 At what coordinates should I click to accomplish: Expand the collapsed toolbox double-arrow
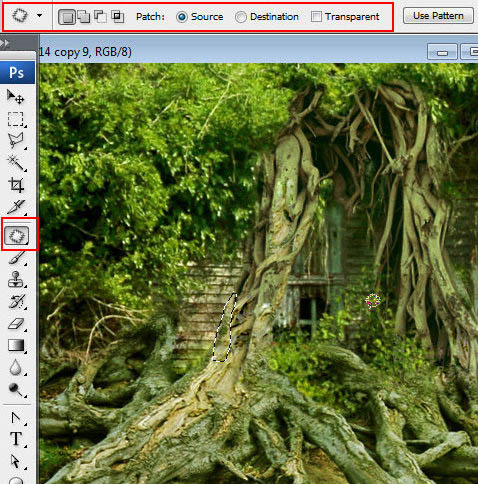[5, 43]
